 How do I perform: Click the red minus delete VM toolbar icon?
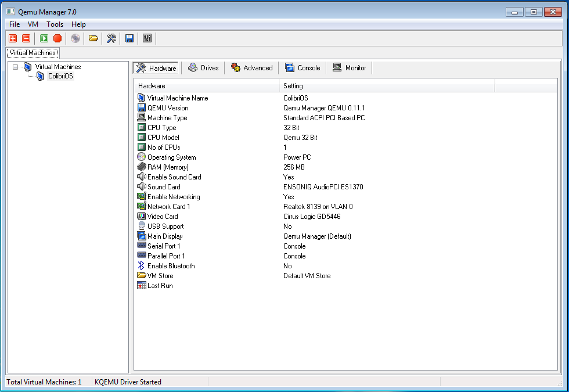point(26,38)
